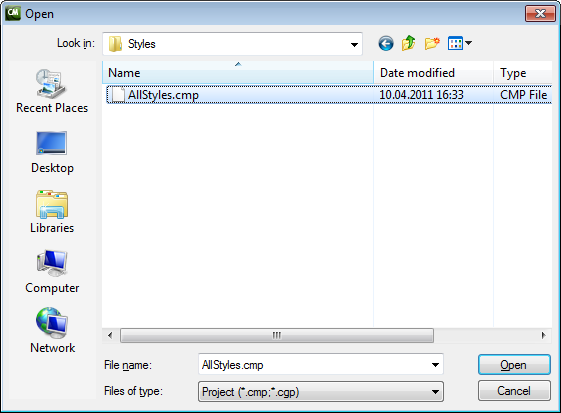Cancel the Open dialog
561x413 pixels.
coord(514,390)
